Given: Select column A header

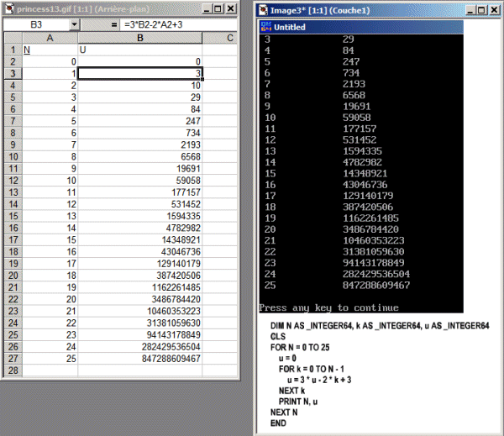Looking at the screenshot, I should 49,39.
